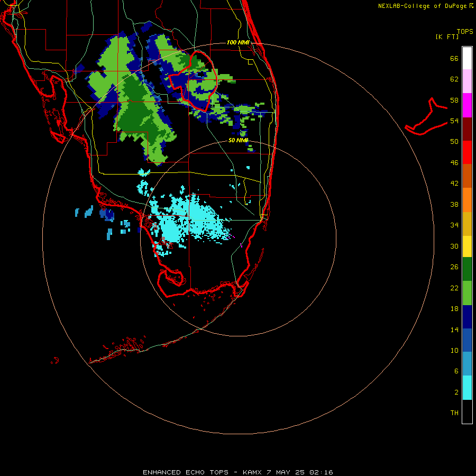
Task: Select the navy 14-18 kft legend swatch
Action: (x=467, y=317)
